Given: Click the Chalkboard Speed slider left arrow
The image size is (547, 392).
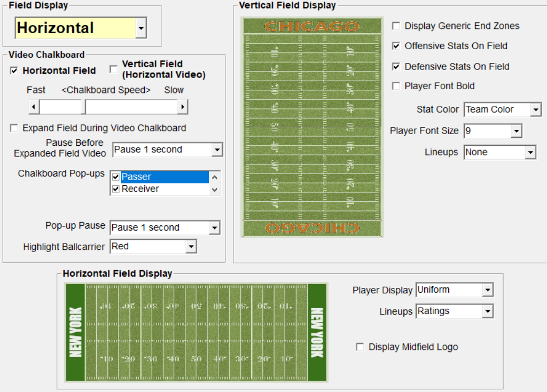Looking at the screenshot, I should [x=34, y=107].
